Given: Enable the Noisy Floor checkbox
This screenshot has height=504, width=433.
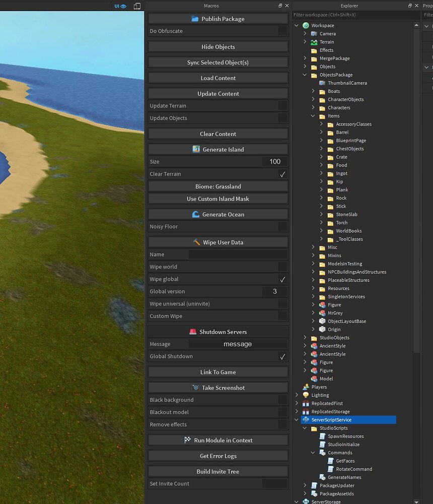Looking at the screenshot, I should point(282,226).
